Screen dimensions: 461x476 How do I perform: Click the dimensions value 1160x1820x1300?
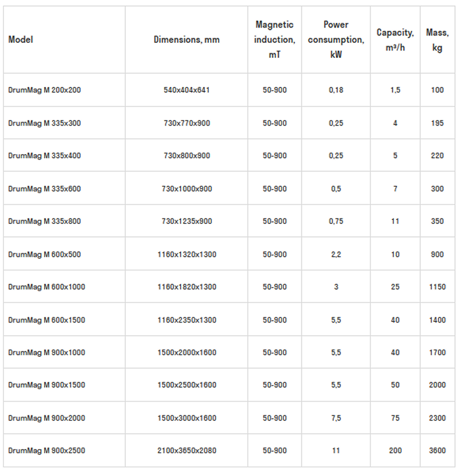[x=186, y=287]
